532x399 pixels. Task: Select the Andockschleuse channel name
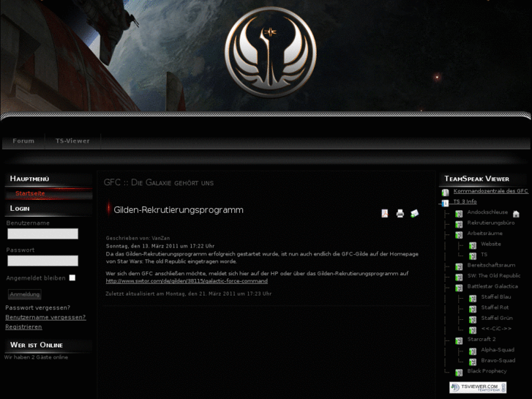[487, 212]
